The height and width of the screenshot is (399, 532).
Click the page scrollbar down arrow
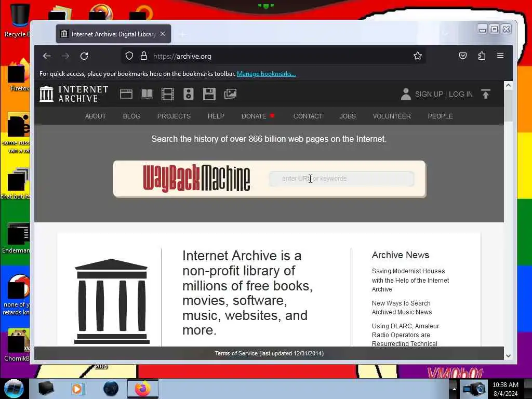[x=508, y=355]
